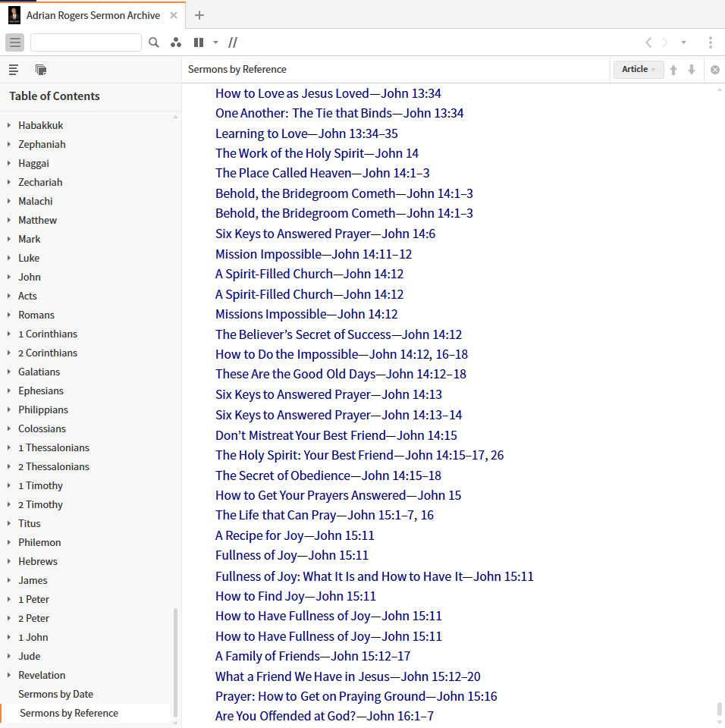The image size is (725, 728).
Task: Select Jude in table of contents
Action: (30, 656)
